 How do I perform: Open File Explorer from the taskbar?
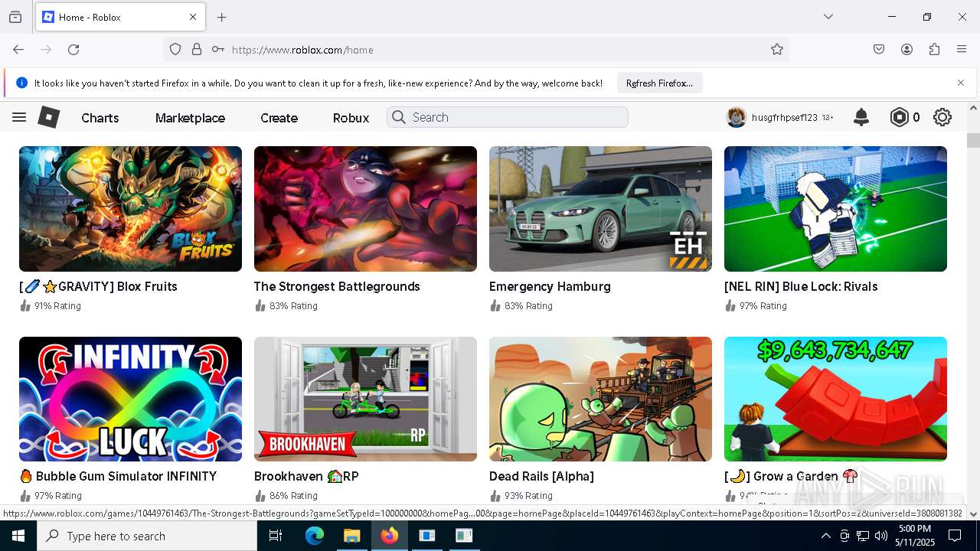(x=351, y=536)
